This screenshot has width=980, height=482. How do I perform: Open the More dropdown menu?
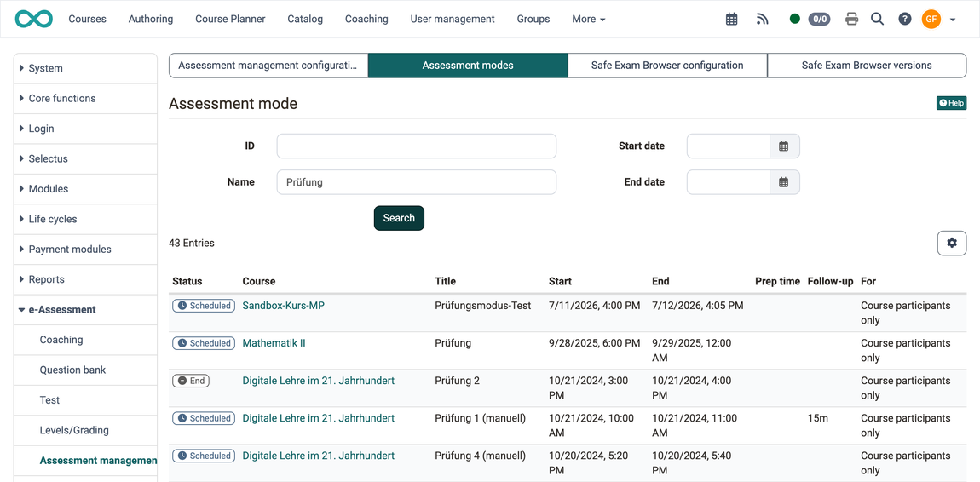coord(589,20)
